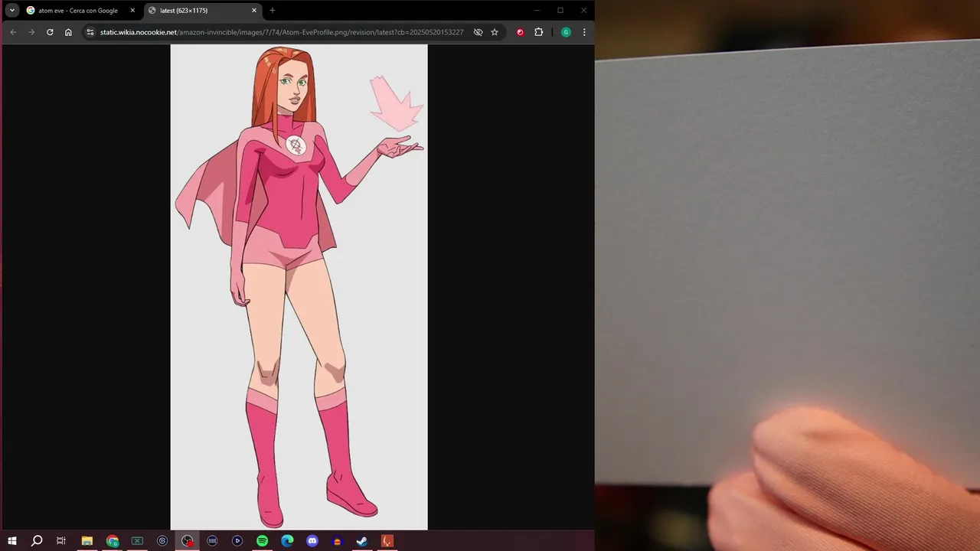Select the 'latest (623×1175)' tab
Viewport: 980px width, 551px height.
203,11
